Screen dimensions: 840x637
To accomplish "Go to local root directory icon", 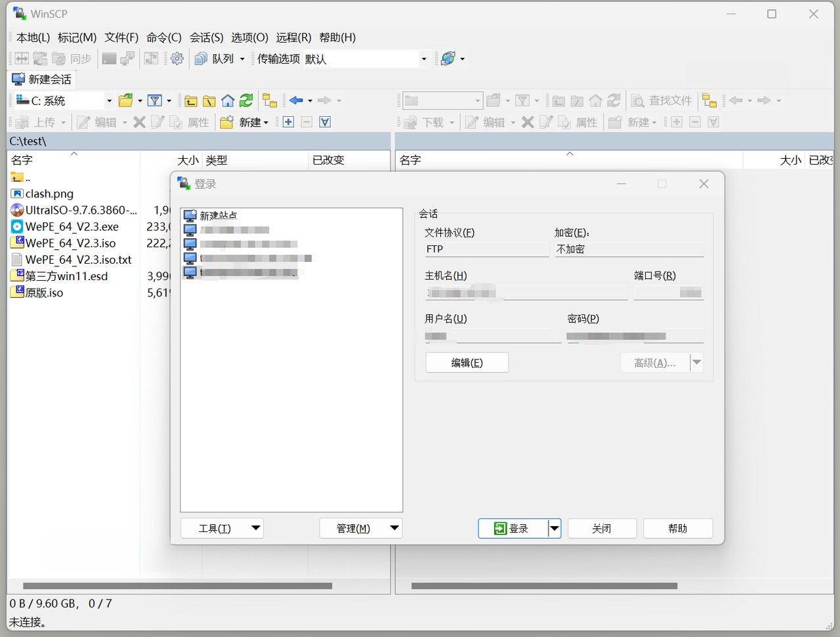I will click(209, 100).
